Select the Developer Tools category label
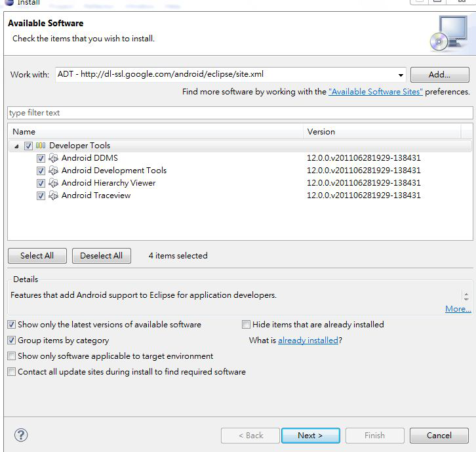Screen dimensions: 476x452 [79, 146]
